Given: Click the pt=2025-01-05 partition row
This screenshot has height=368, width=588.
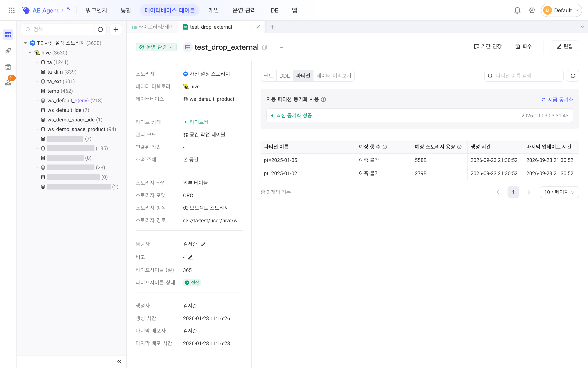Looking at the screenshot, I should click(420, 160).
